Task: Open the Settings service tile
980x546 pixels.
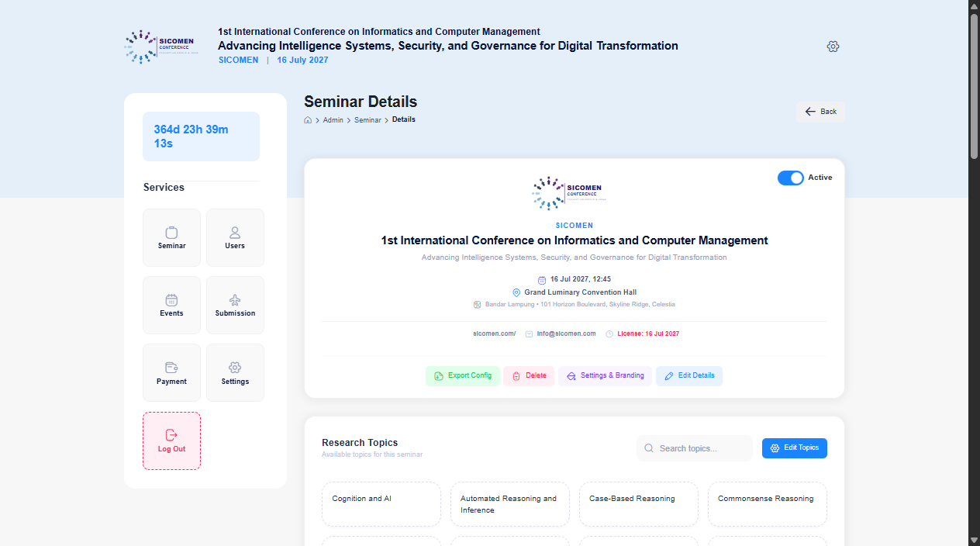Action: [x=235, y=372]
